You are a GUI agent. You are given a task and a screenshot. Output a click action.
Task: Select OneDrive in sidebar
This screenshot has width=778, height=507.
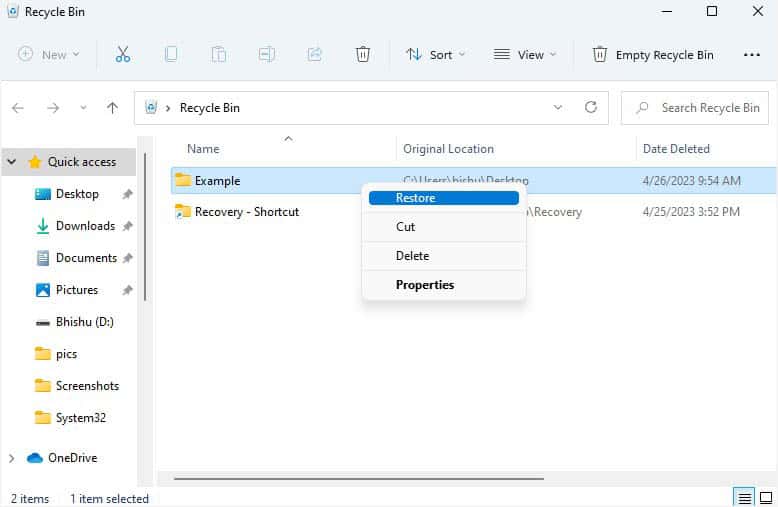click(72, 458)
